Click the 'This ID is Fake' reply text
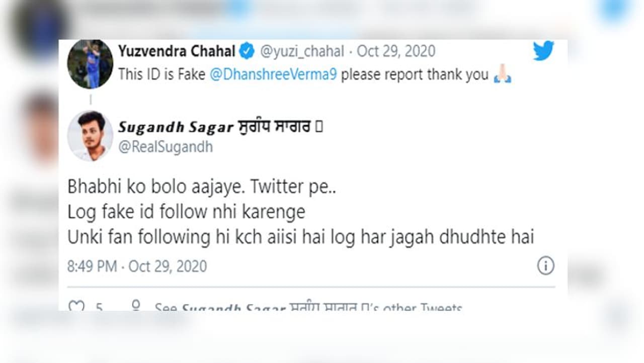 tap(162, 75)
